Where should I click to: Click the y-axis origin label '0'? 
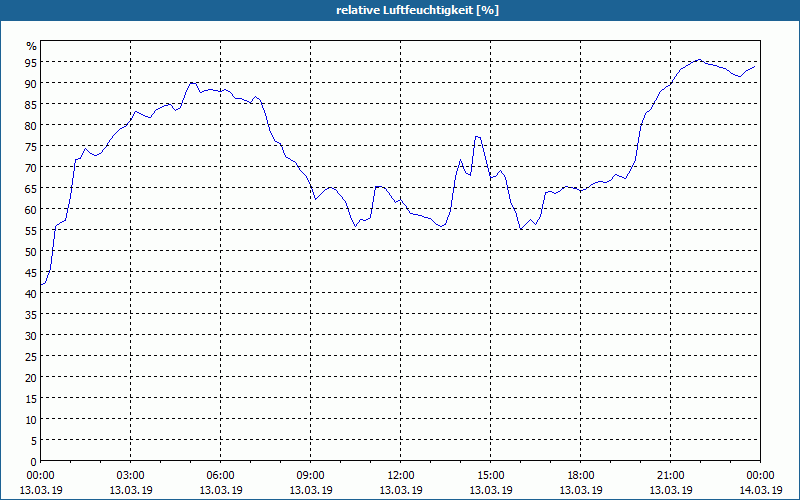34,462
